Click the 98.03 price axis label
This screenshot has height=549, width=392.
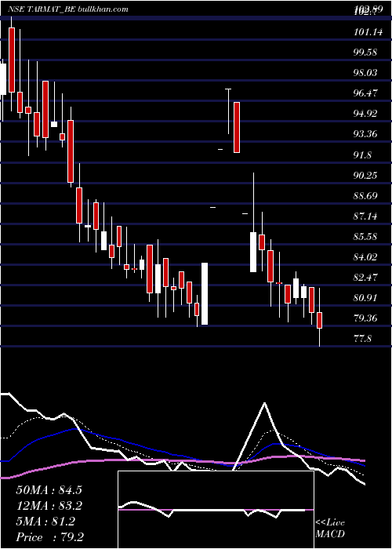[365, 73]
